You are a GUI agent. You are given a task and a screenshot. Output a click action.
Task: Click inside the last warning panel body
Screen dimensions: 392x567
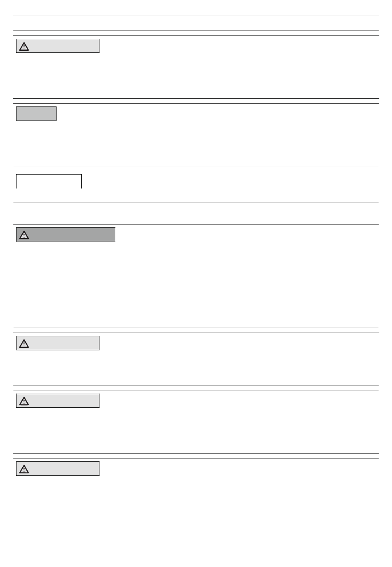pos(196,493)
